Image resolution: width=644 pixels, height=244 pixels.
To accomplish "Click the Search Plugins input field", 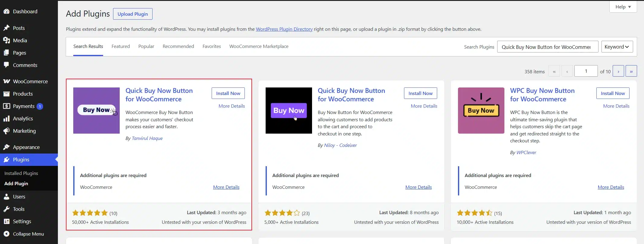I will pos(548,47).
